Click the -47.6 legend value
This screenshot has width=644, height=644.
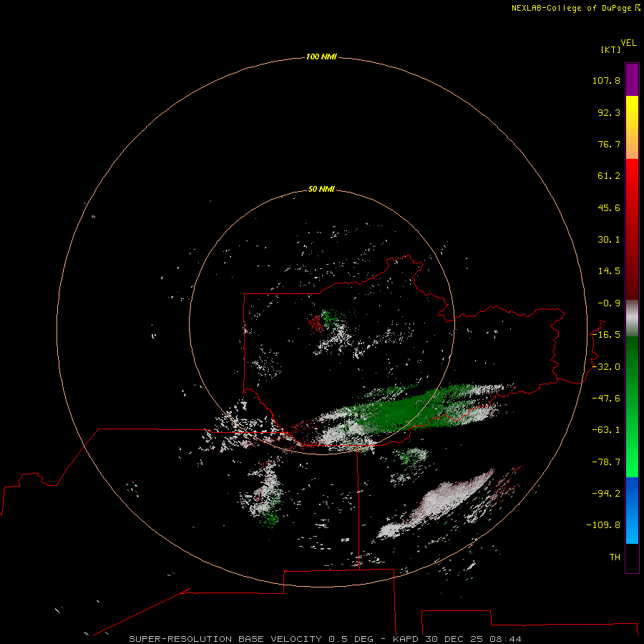[606, 399]
